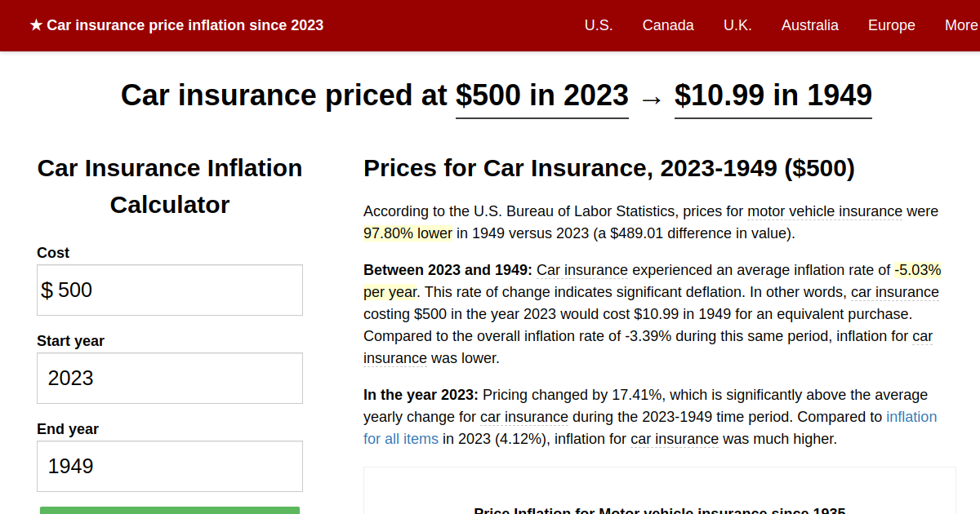Expand the More navigation menu
The width and height of the screenshot is (980, 514).
click(960, 25)
